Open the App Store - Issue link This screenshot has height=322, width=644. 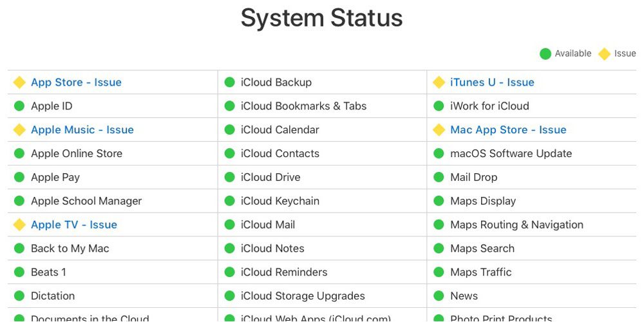[x=77, y=82]
